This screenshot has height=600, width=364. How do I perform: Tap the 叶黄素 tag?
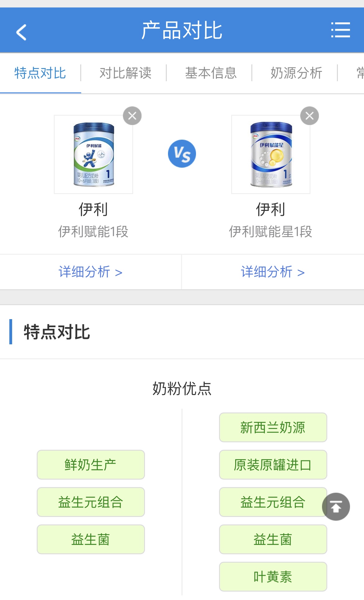pos(273,577)
